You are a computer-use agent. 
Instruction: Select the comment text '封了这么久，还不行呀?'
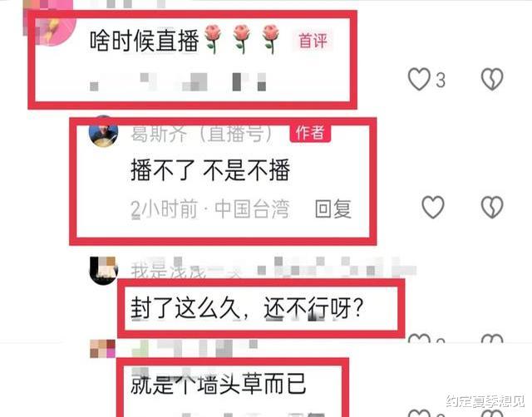tap(248, 307)
